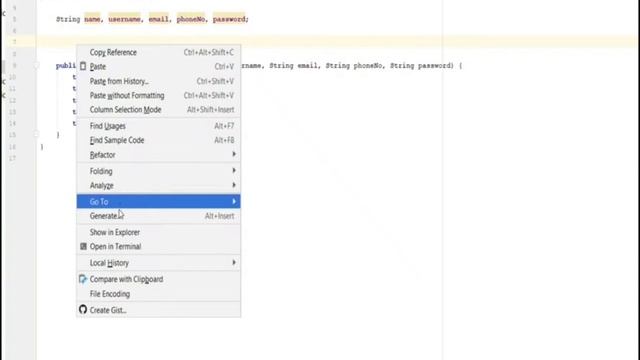The height and width of the screenshot is (360, 640).
Task: Select Create Gist... entry
Action: pyautogui.click(x=158, y=310)
